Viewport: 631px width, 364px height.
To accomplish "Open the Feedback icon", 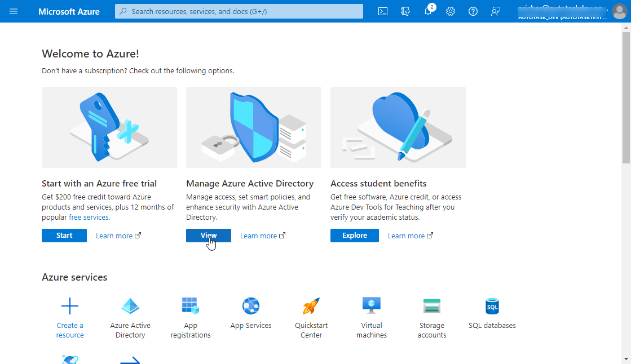I will point(496,11).
